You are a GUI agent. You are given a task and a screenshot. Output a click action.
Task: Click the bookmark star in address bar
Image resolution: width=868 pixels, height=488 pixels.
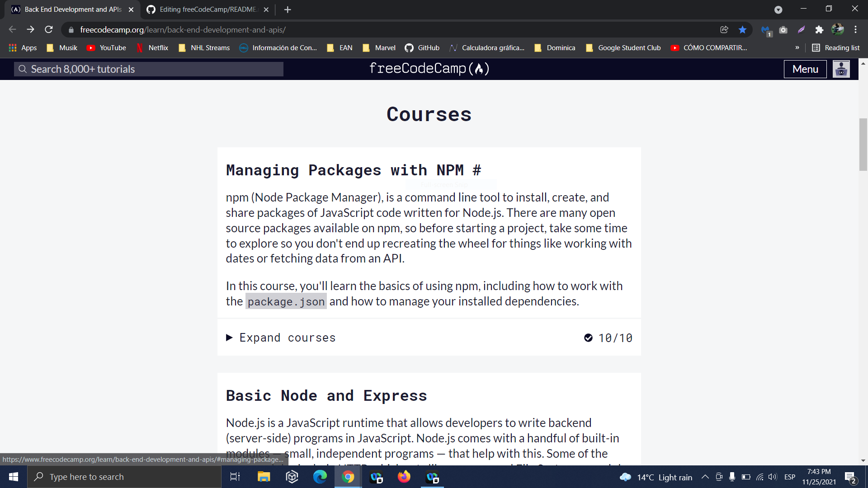(x=742, y=29)
